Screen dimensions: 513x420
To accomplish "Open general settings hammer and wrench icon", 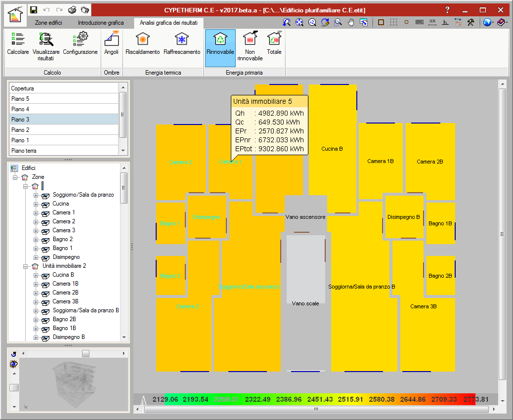I will [x=470, y=22].
